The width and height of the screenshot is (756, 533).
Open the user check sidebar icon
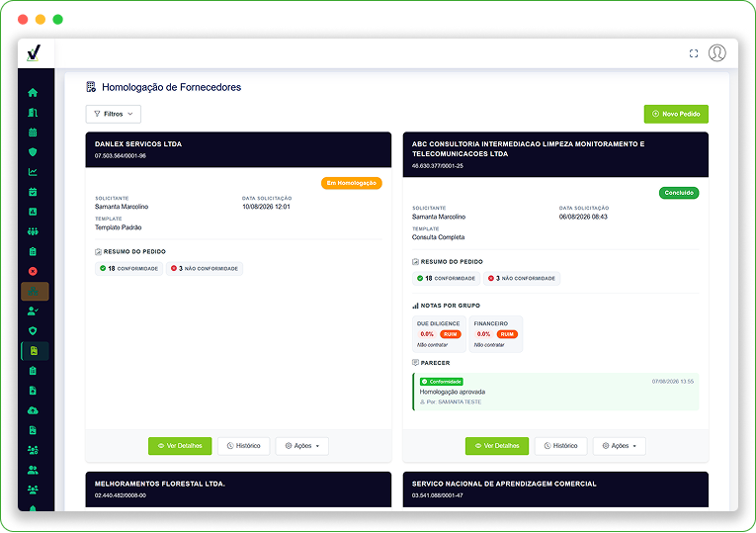pyautogui.click(x=33, y=311)
